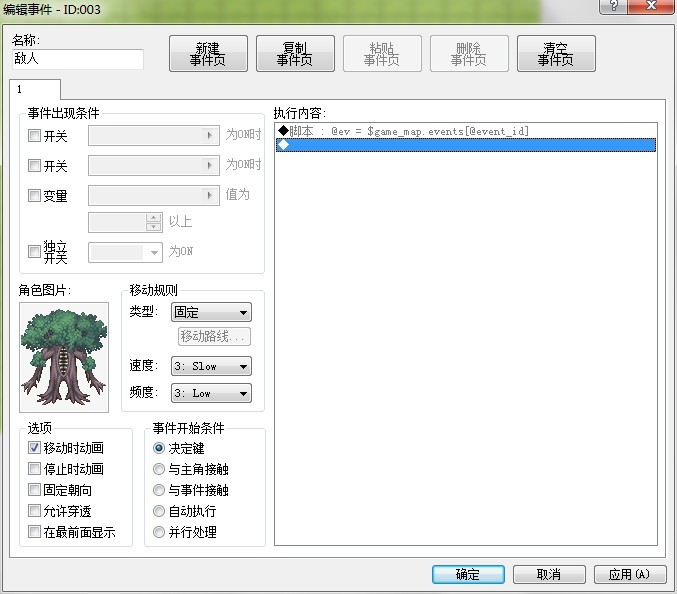
Task: Select the 脚本 @ev = $game_map.events line
Action: [466, 131]
